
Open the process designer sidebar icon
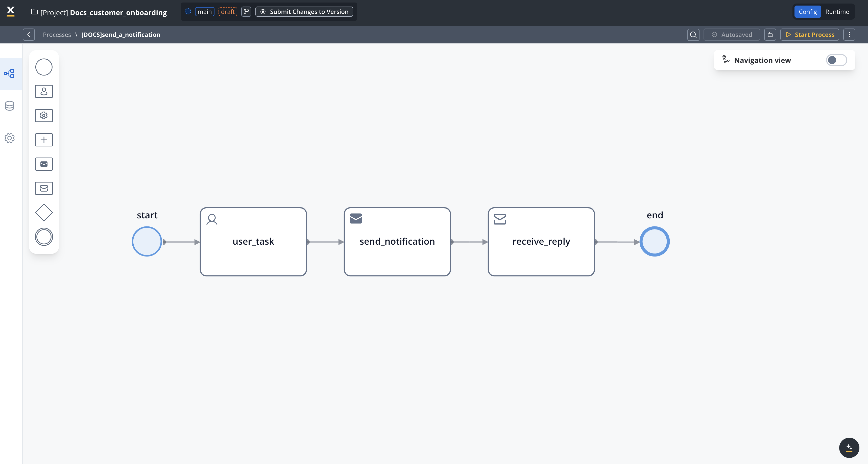(9, 73)
